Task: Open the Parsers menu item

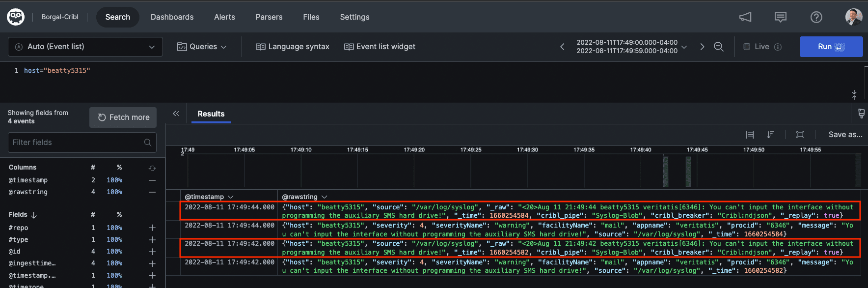Action: click(x=269, y=17)
